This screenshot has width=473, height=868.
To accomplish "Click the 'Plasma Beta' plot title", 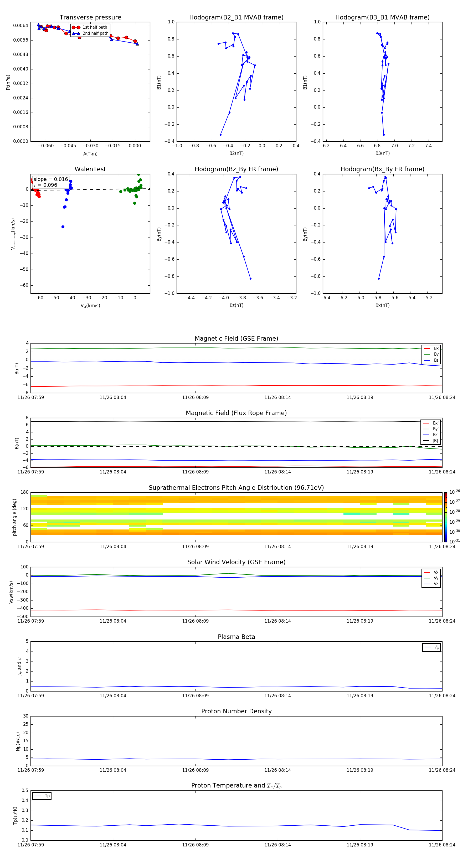I will pyautogui.click(x=236, y=637).
